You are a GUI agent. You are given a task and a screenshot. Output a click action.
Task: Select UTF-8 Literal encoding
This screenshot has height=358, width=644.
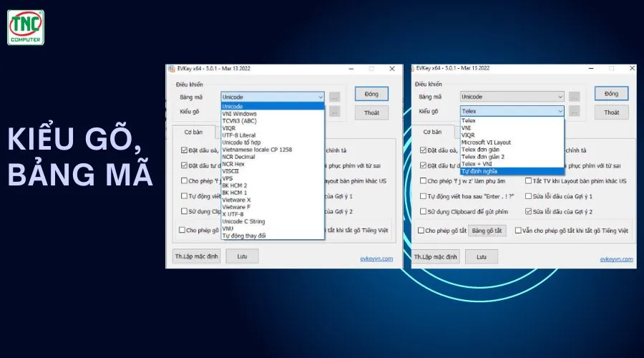point(273,135)
